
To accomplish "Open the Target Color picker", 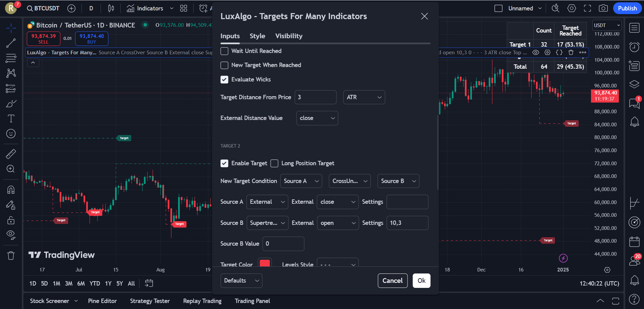I will point(265,263).
